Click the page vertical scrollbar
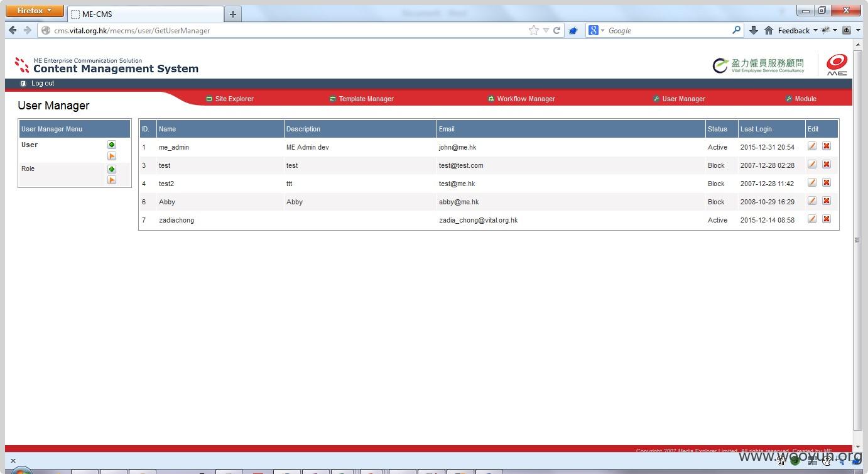The image size is (868, 474). pos(857,239)
